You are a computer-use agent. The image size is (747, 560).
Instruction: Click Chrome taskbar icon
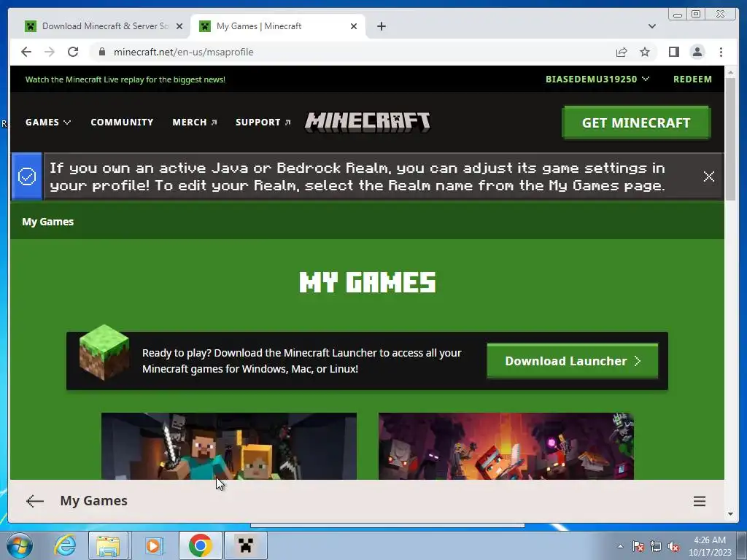(200, 545)
